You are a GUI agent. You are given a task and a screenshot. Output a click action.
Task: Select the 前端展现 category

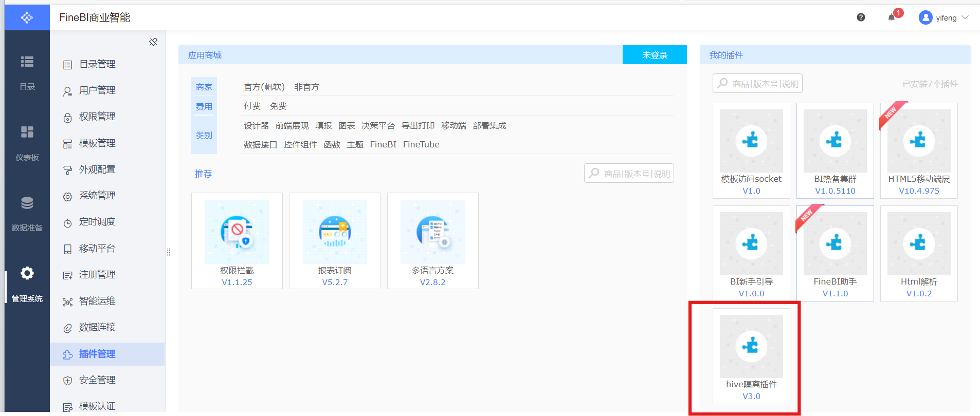coord(292,125)
